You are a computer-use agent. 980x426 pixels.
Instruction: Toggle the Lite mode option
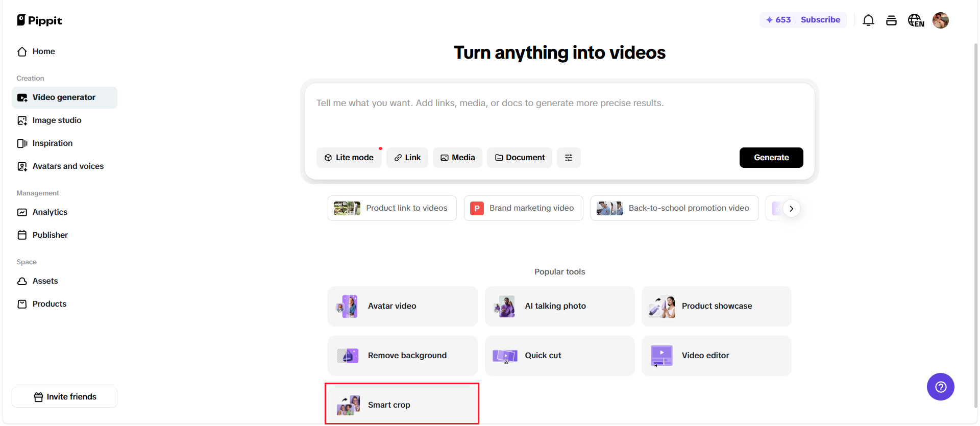349,158
